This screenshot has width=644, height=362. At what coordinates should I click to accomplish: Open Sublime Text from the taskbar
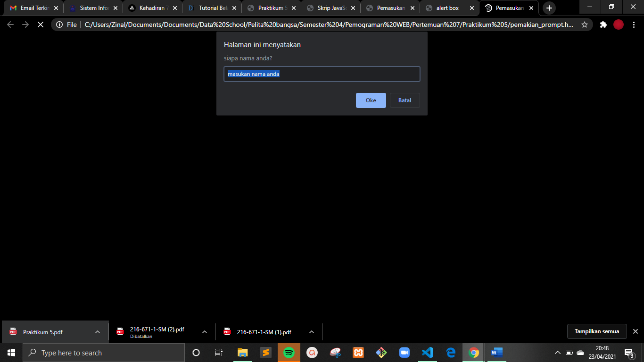pos(266,352)
